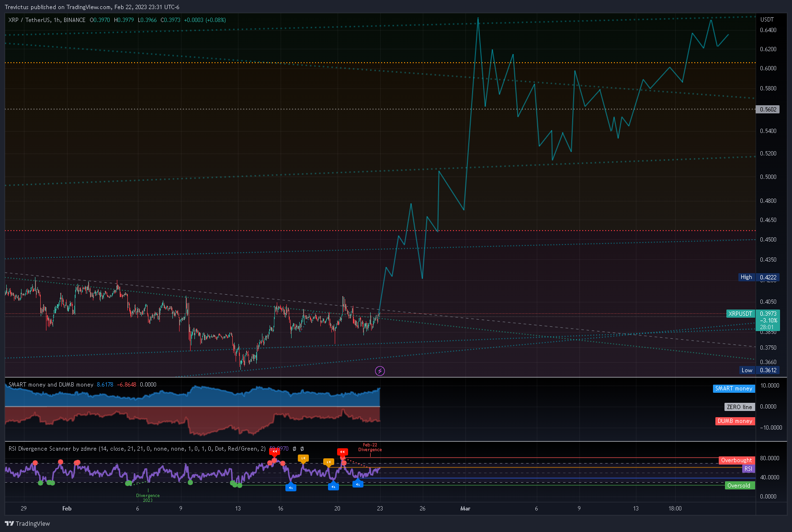This screenshot has width=792, height=532.
Task: Click the gray 0.5602 price level tag
Action: pyautogui.click(x=768, y=110)
